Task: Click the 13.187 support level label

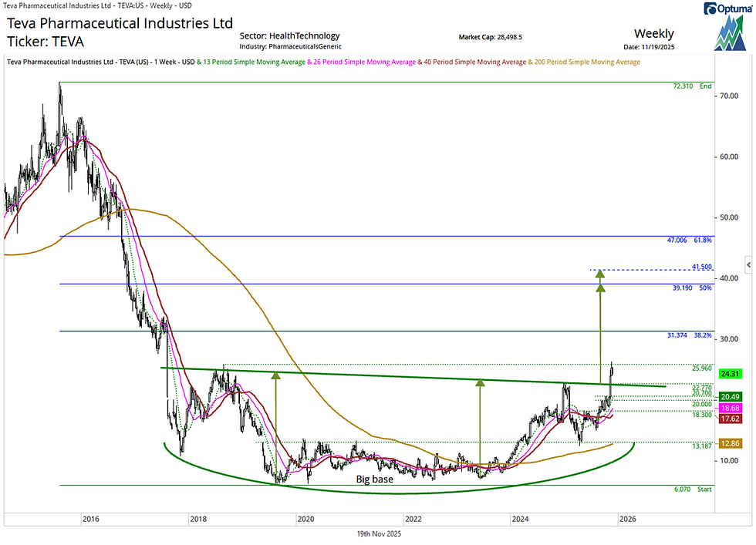Action: click(x=702, y=446)
